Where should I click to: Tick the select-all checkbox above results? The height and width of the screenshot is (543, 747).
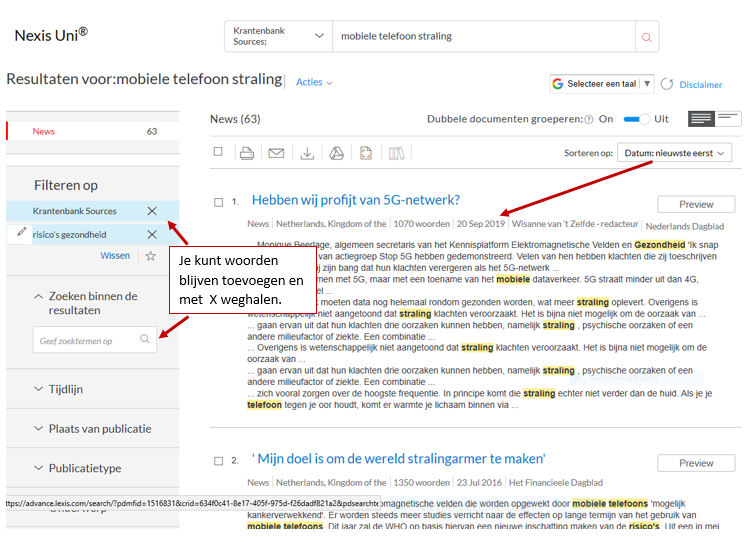pos(218,152)
